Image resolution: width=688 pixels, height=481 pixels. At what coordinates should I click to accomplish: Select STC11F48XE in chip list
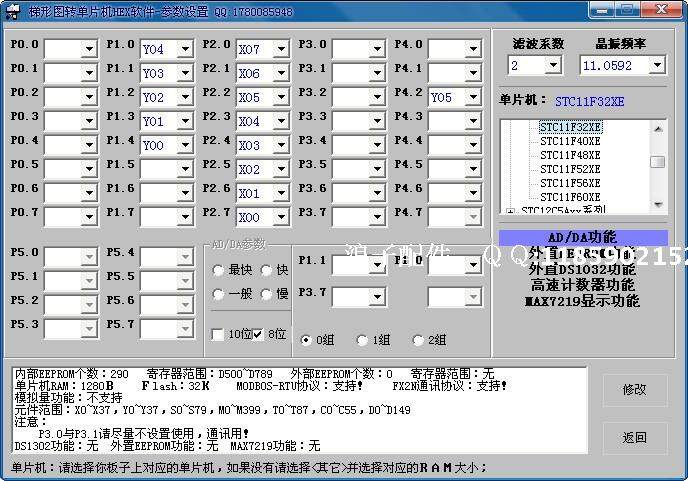coord(570,155)
